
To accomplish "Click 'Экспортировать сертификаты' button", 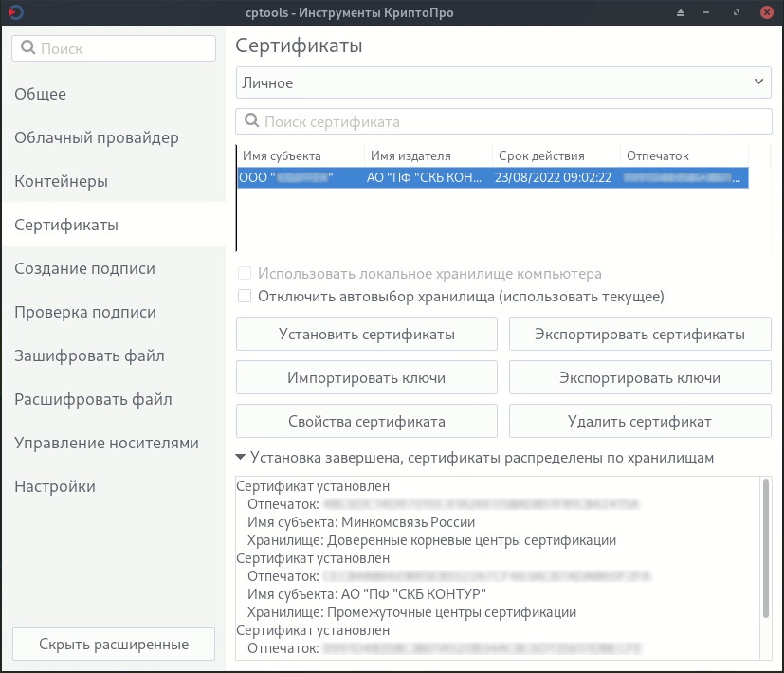I will point(640,334).
